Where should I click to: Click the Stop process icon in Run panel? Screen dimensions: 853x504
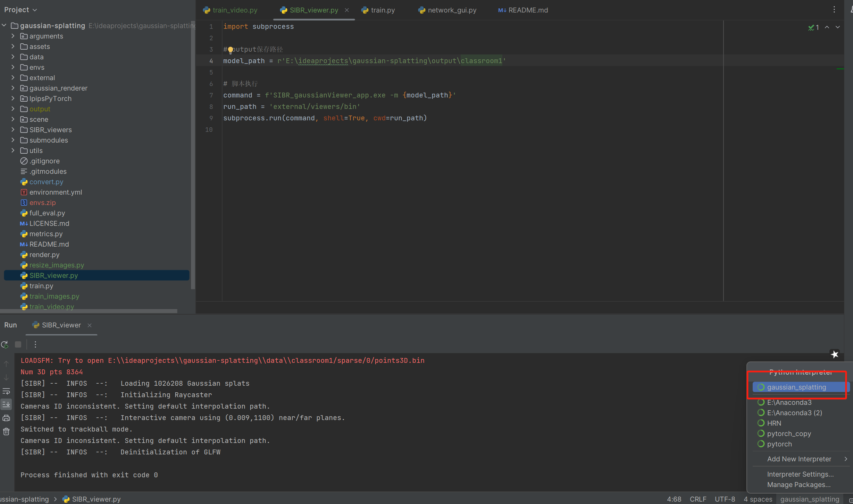click(x=18, y=344)
